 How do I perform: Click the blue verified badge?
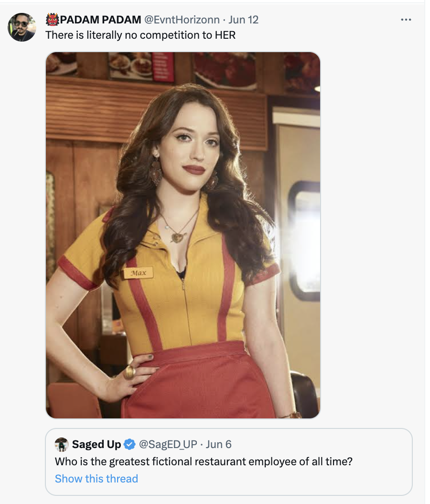(x=129, y=444)
